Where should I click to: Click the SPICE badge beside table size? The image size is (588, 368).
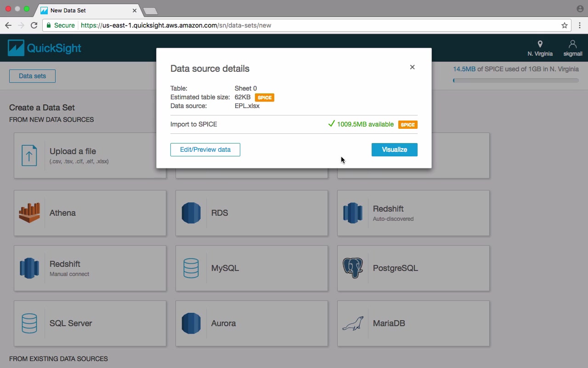(x=265, y=98)
